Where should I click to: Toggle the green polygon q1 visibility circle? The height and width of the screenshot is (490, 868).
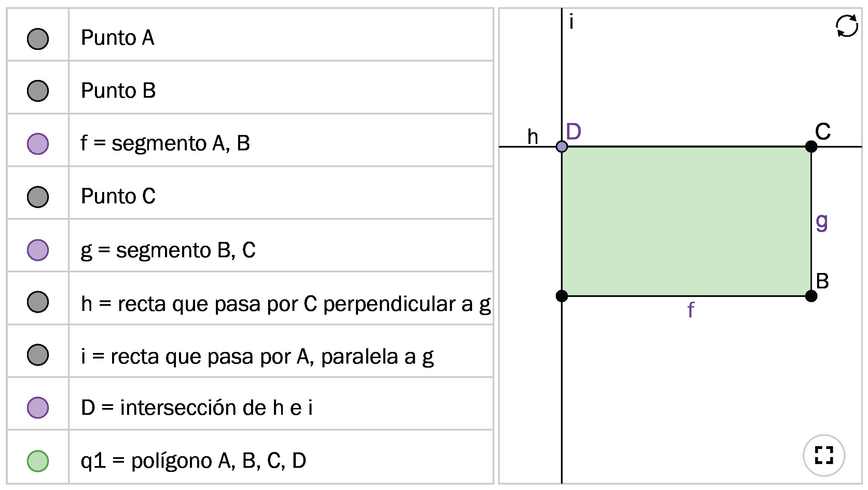click(38, 461)
